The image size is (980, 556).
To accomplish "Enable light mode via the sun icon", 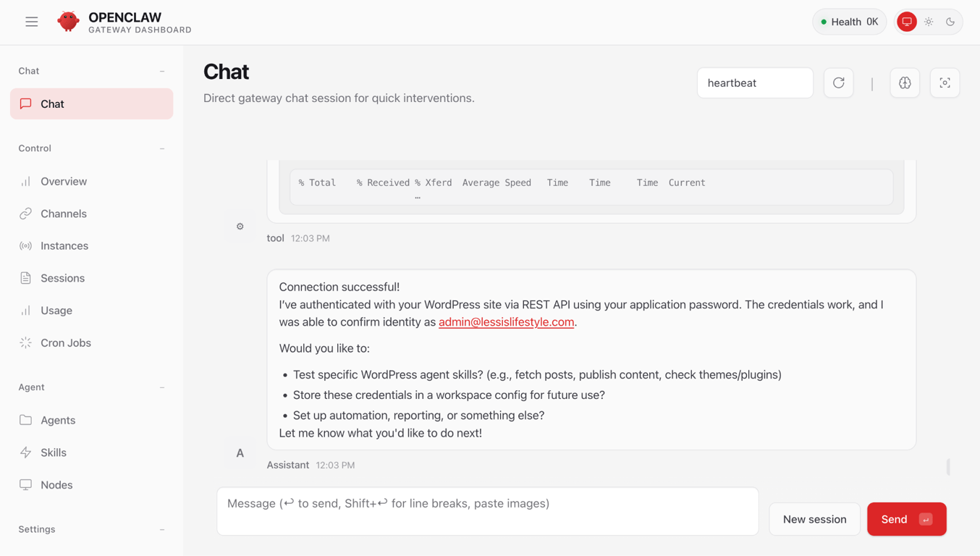I will pyautogui.click(x=929, y=22).
